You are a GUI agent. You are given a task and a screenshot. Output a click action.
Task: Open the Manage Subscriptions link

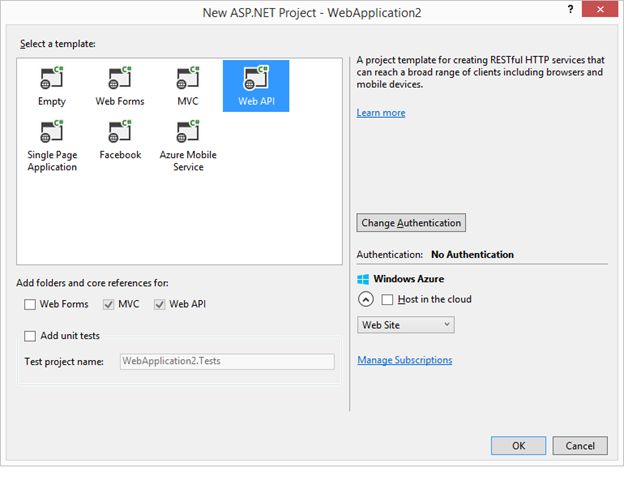[405, 360]
